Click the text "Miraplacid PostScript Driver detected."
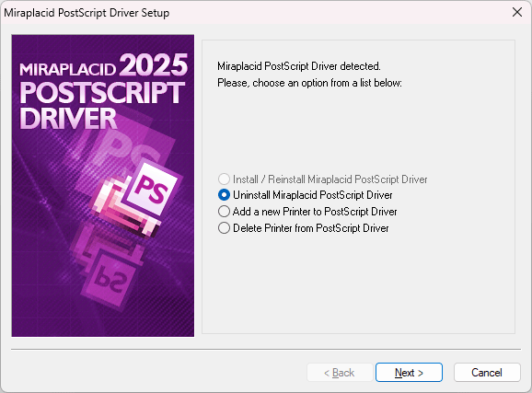The width and height of the screenshot is (532, 393). (299, 66)
